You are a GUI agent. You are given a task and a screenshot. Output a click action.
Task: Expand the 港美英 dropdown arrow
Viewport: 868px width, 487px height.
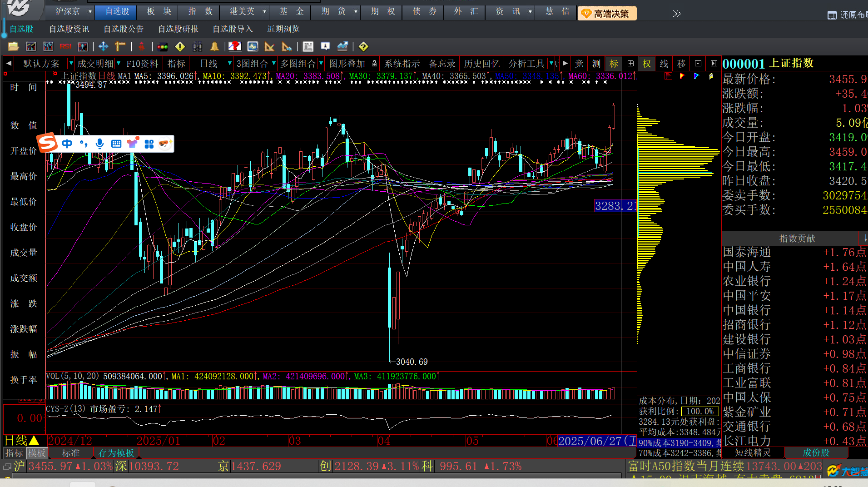coord(264,12)
